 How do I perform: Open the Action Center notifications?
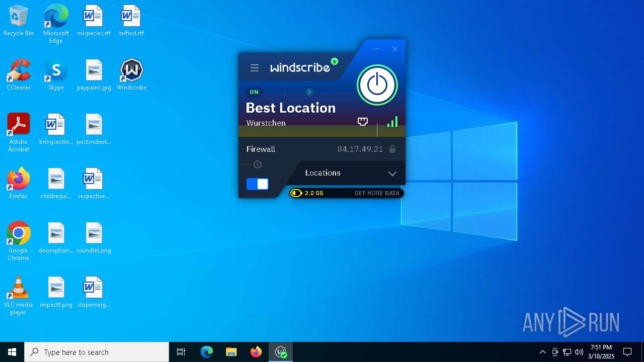coord(627,352)
